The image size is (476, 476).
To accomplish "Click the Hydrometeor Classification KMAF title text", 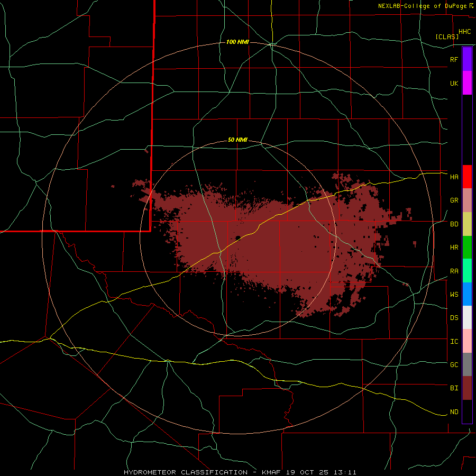I will pos(240,472).
